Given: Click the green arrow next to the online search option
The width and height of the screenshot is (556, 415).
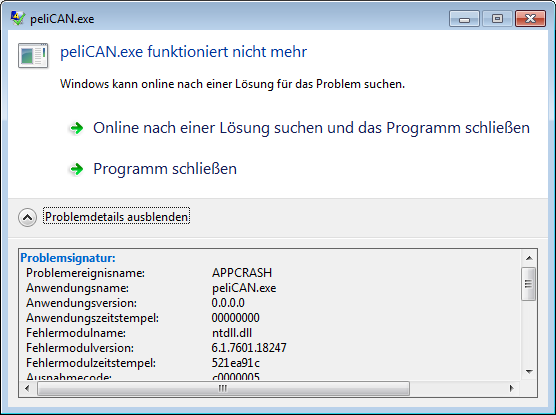Looking at the screenshot, I should coord(76,128).
